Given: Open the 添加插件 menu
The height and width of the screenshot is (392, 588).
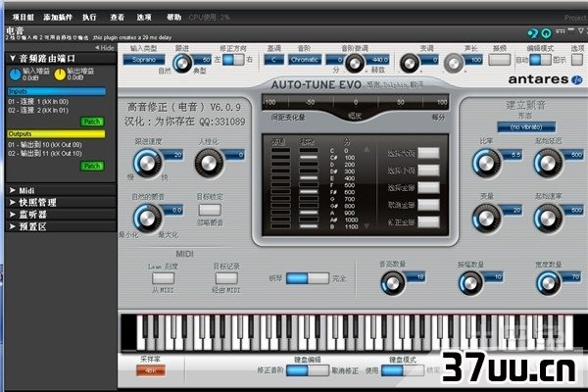Looking at the screenshot, I should pos(58,18).
